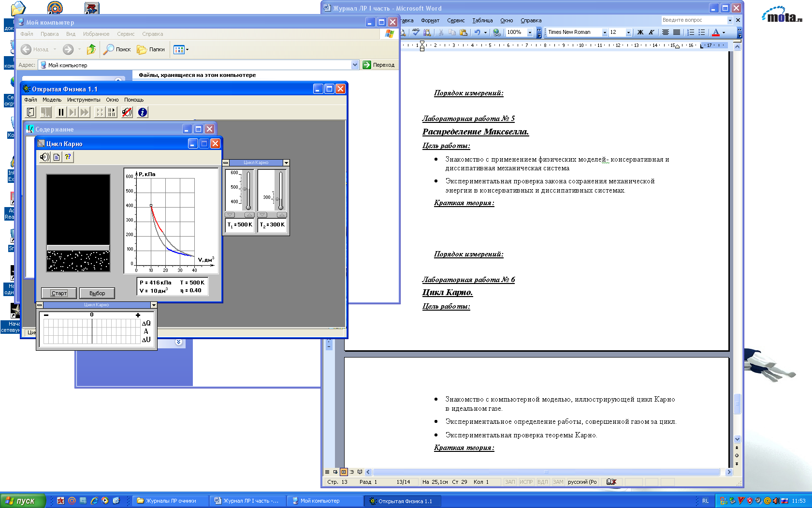Open dropdown arrow of energy chart Цикл Карно panel
Image resolution: width=812 pixels, height=508 pixels.
tap(154, 305)
